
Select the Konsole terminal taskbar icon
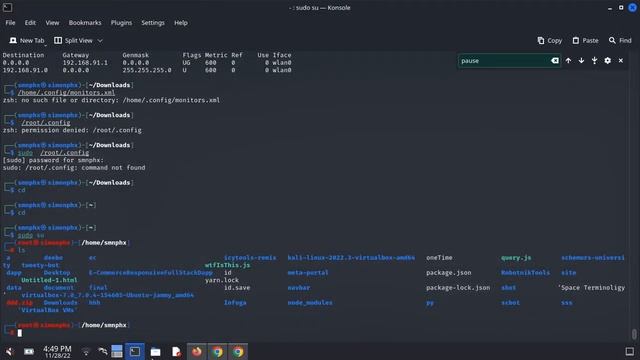135,351
